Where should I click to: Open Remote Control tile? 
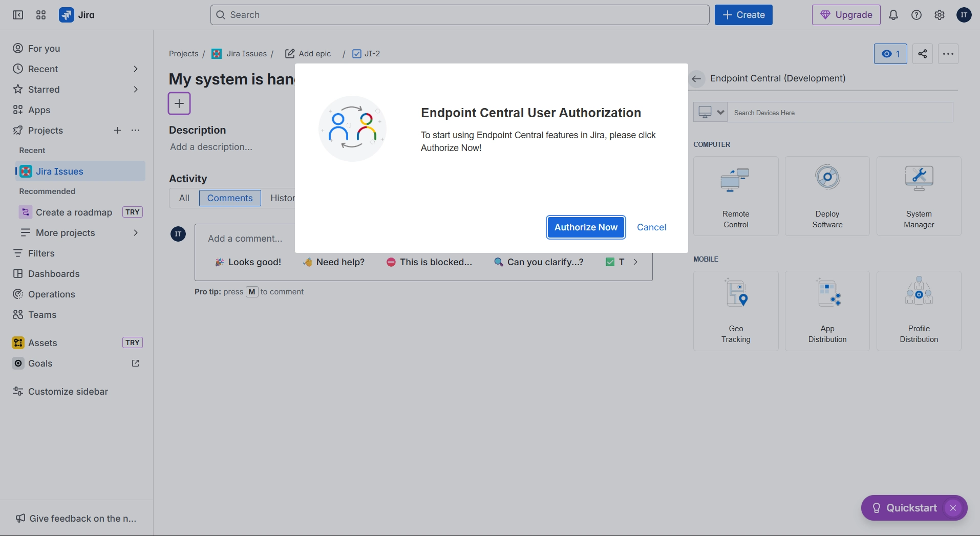[x=736, y=196]
